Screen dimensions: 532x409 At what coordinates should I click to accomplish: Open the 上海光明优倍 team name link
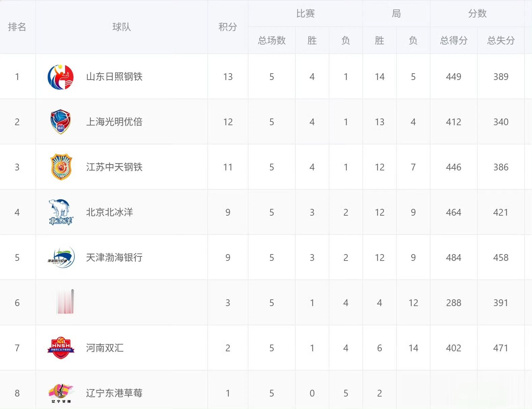114,122
